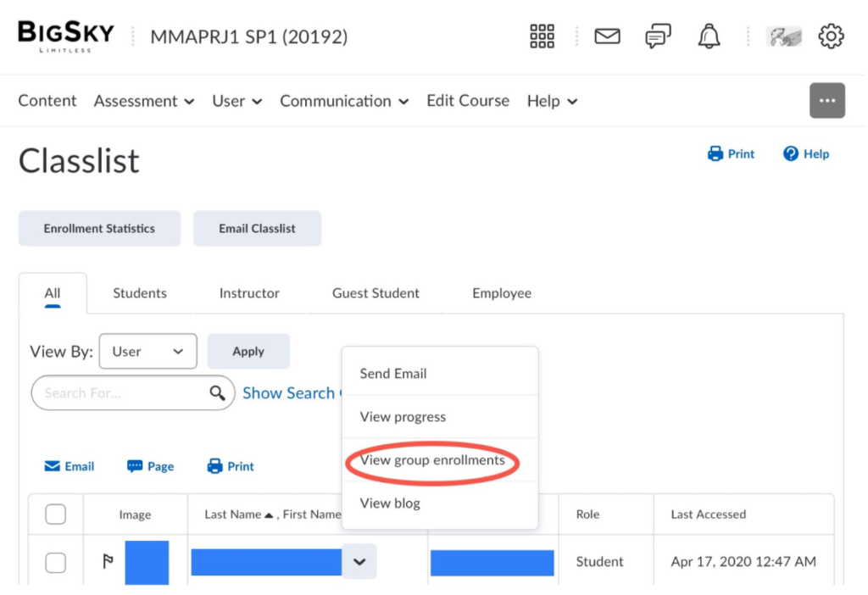This screenshot has width=868, height=595.
Task: Click the Email Classlist button
Action: [258, 229]
